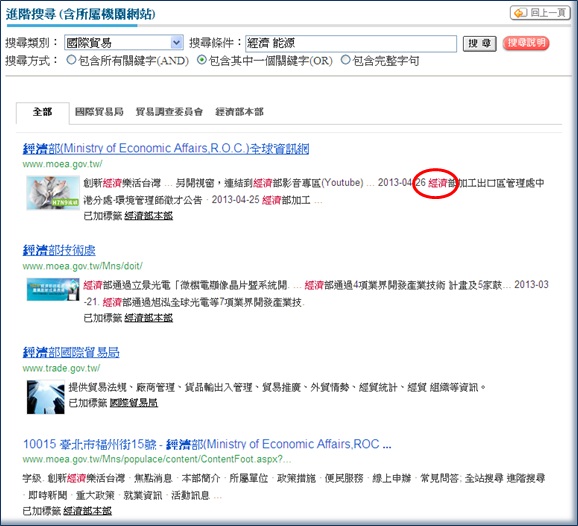Screen dimensions: 578x526
Task: Select 包含完整字句 radio option
Action: pyautogui.click(x=345, y=60)
